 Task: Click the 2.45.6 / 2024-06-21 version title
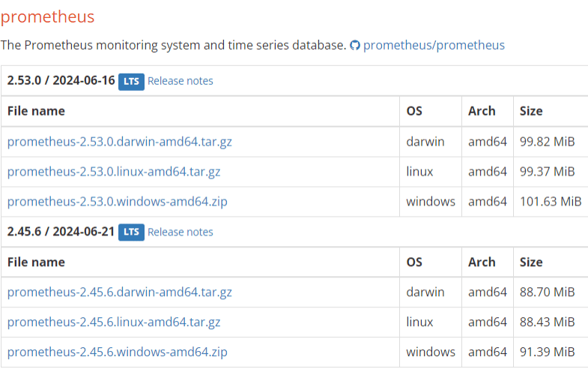point(61,231)
